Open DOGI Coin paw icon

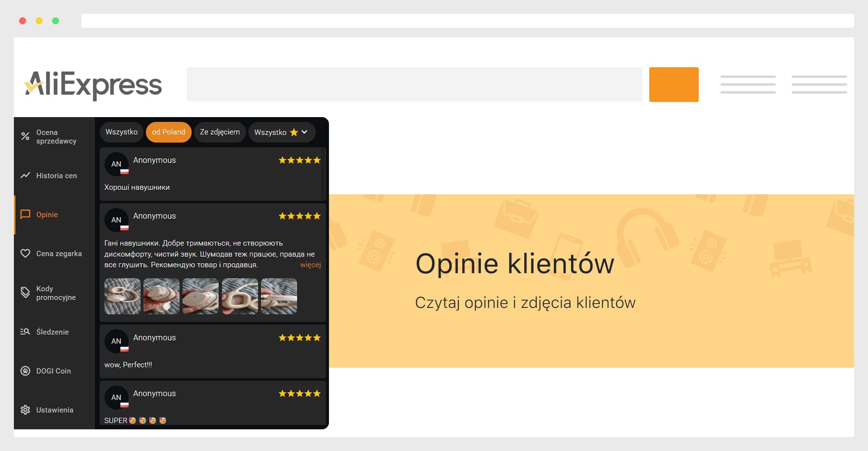click(25, 371)
